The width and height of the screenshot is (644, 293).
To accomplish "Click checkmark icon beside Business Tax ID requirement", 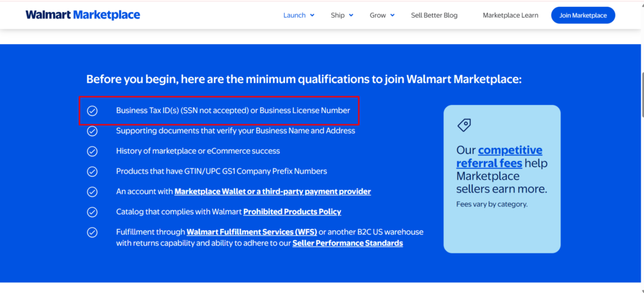I will pyautogui.click(x=92, y=111).
